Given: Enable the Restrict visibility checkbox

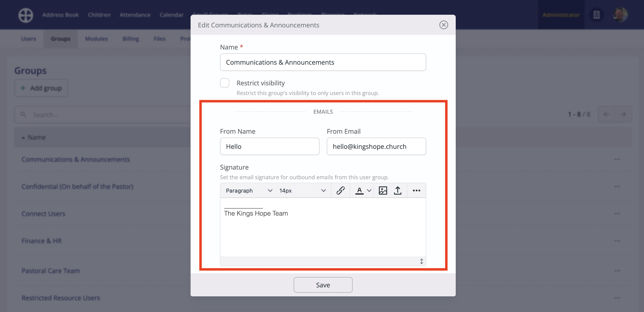Looking at the screenshot, I should [x=224, y=83].
